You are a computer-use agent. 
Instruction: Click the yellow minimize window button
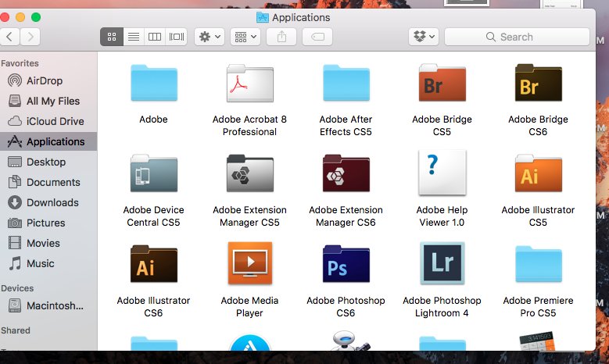click(x=20, y=17)
